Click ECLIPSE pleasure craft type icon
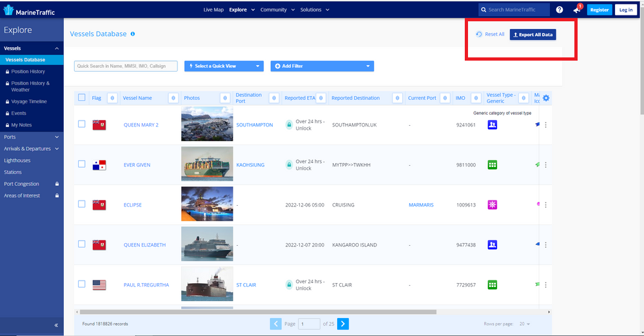Screen dimensions: 644x336 click(x=493, y=204)
